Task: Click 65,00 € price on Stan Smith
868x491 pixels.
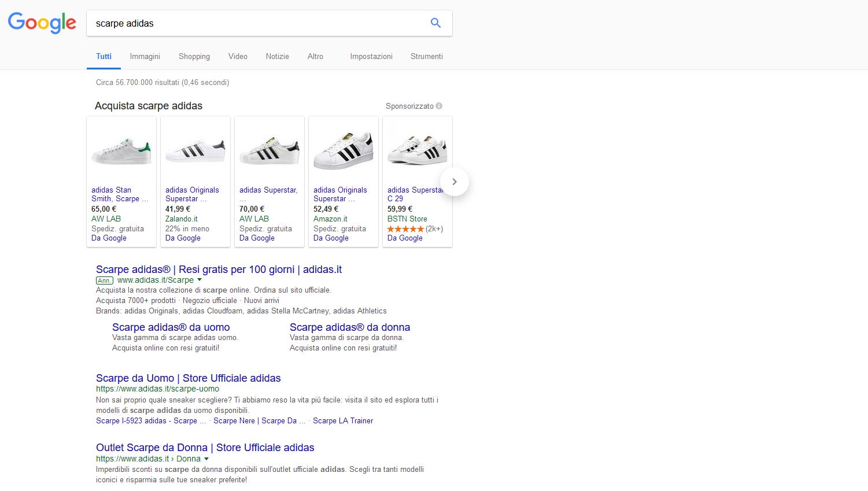Action: tap(104, 209)
